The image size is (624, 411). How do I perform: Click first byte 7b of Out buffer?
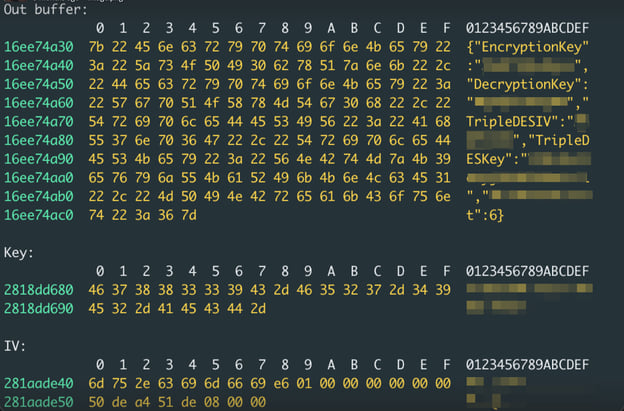96,47
